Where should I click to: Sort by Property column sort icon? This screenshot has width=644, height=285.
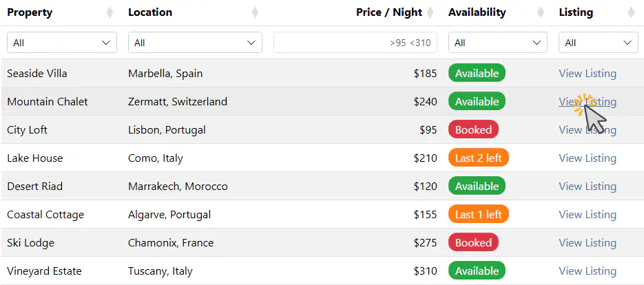point(110,12)
